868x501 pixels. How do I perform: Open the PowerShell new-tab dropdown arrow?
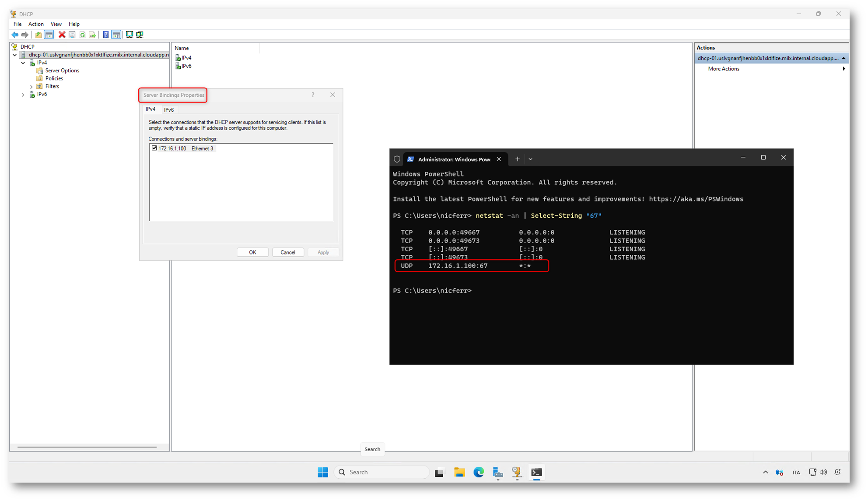(x=530, y=159)
